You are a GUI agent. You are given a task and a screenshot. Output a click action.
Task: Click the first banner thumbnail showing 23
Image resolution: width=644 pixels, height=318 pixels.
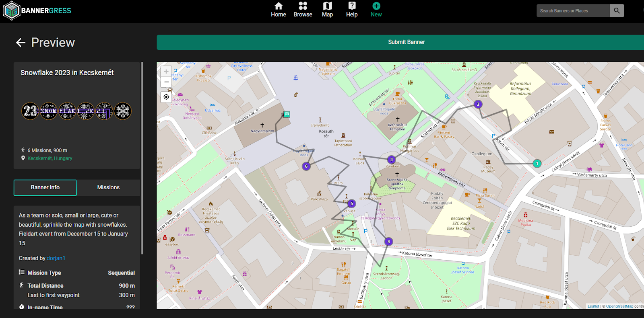tap(30, 111)
